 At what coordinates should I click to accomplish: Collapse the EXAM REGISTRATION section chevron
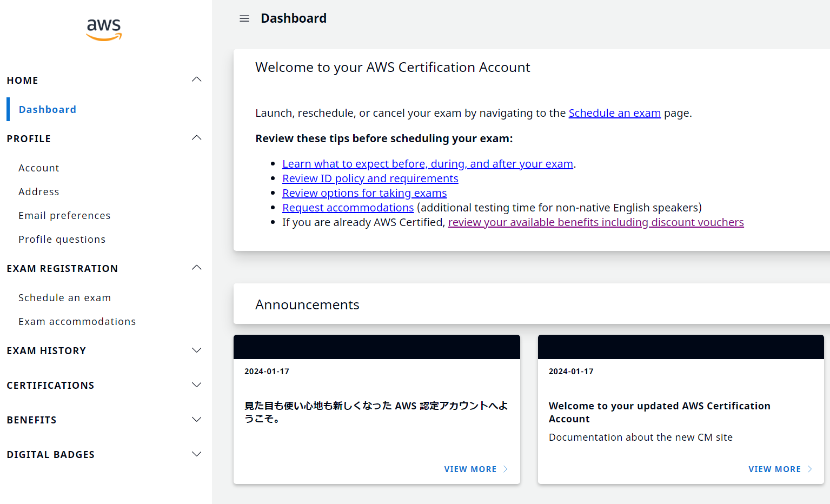click(197, 268)
